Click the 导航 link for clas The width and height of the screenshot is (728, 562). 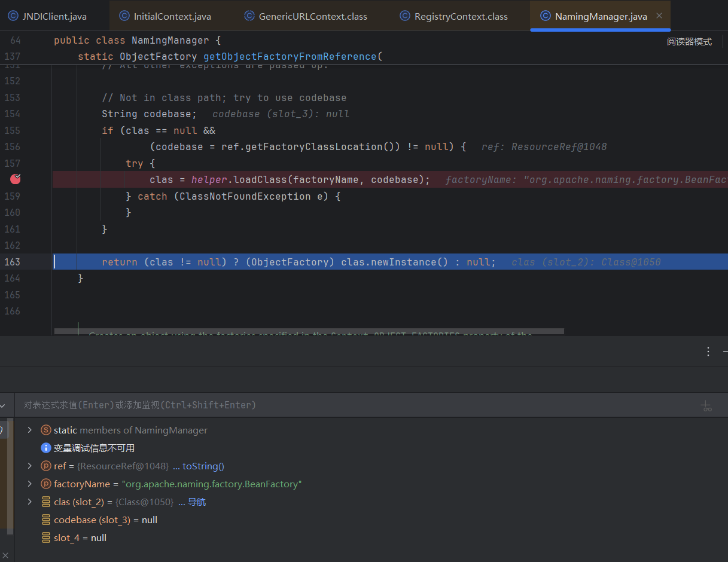tap(196, 502)
